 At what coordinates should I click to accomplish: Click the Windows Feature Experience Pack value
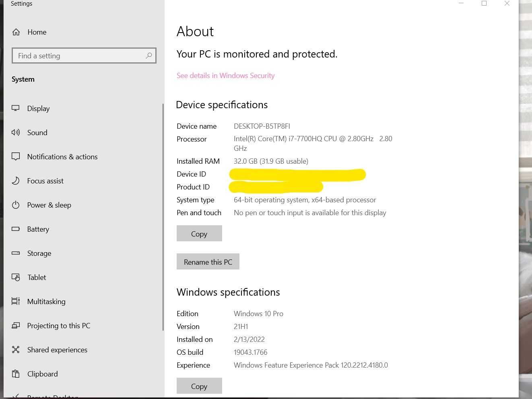point(311,365)
